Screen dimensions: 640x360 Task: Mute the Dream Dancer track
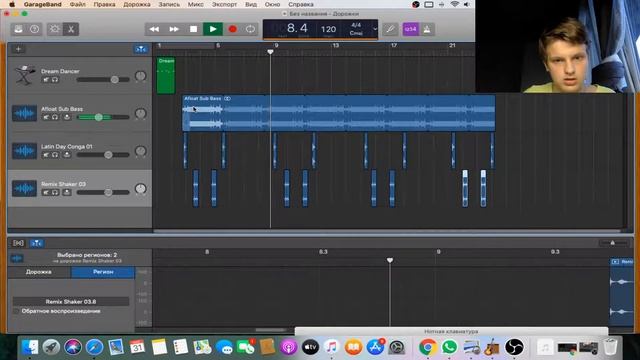[x=46, y=80]
